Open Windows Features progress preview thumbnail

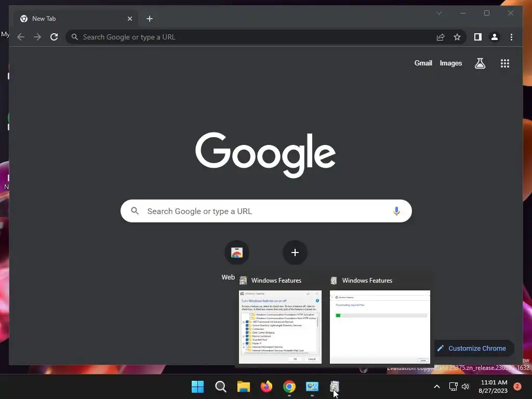380,327
